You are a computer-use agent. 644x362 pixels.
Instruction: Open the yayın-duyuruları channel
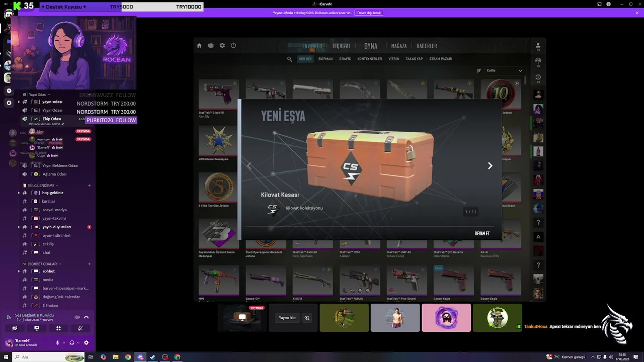[x=58, y=227]
